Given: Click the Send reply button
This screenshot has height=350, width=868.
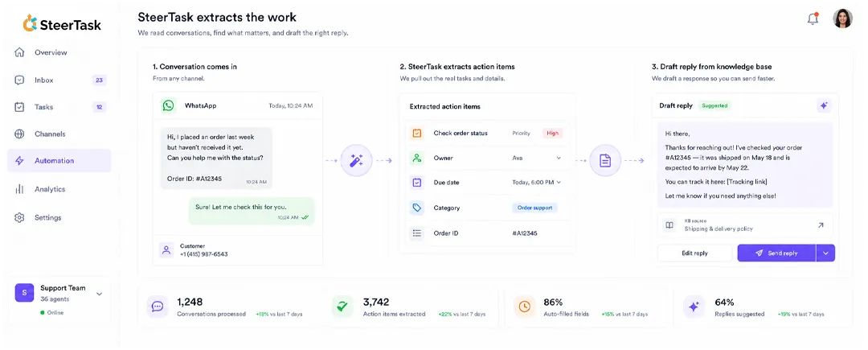Looking at the screenshot, I should 776,253.
